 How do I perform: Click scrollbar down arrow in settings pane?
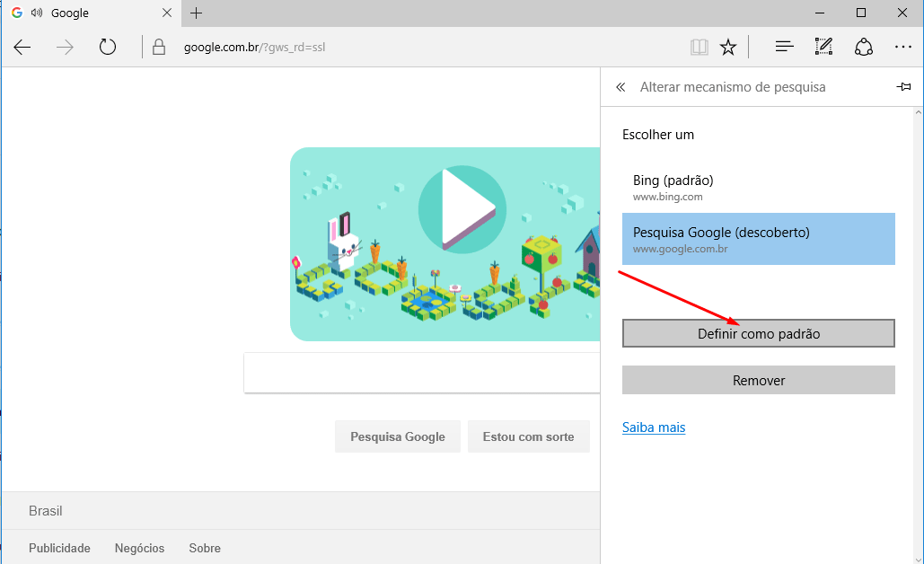click(919, 559)
